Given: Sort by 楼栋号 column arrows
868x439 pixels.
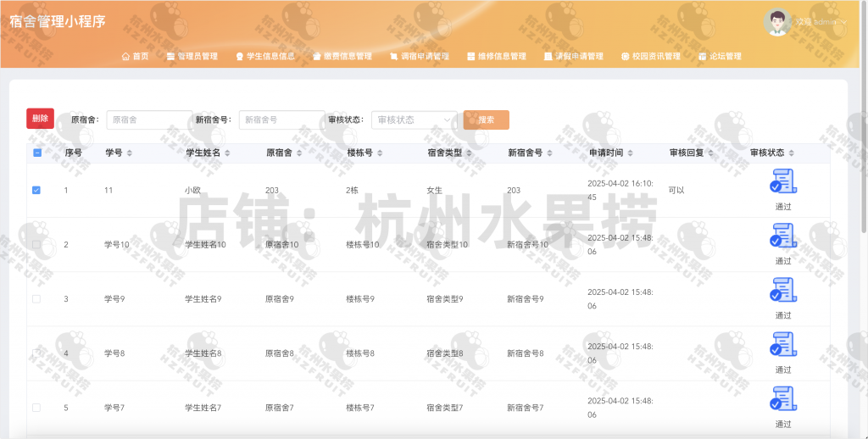Looking at the screenshot, I should tap(380, 153).
